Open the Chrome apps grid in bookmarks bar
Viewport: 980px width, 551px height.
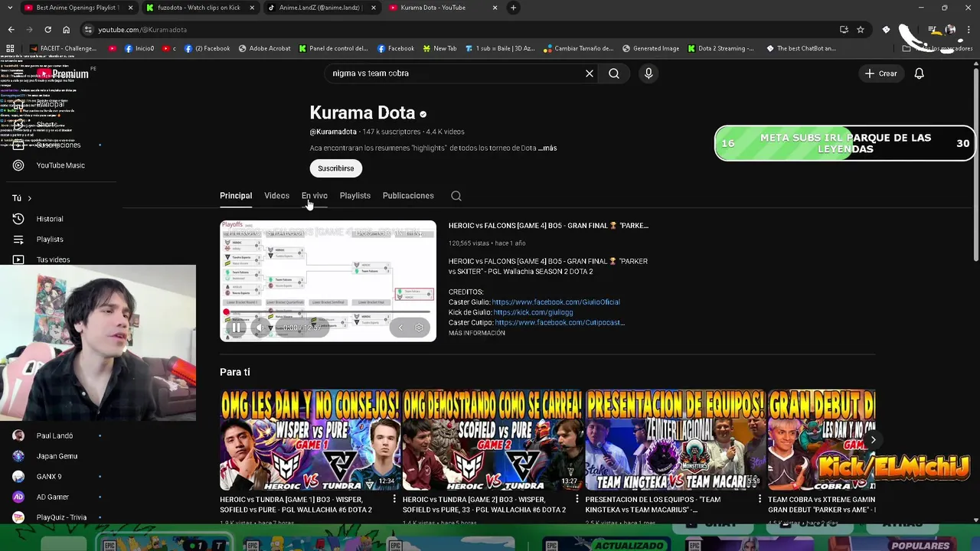pos(10,48)
